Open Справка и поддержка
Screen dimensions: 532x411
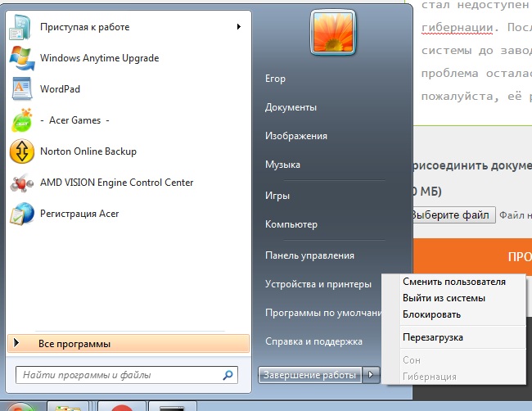click(x=313, y=341)
